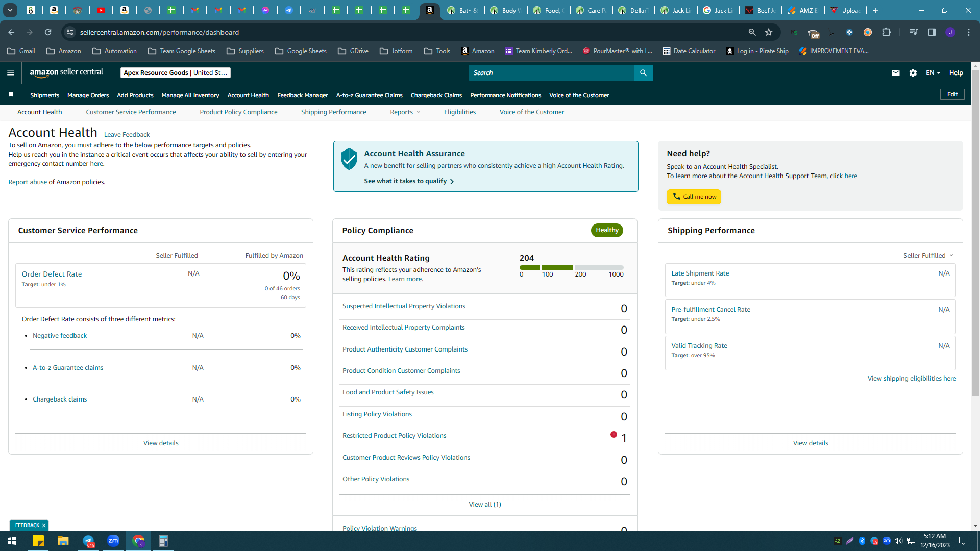Click the volume speaker icon in the system tray
980x551 pixels.
coord(898,541)
